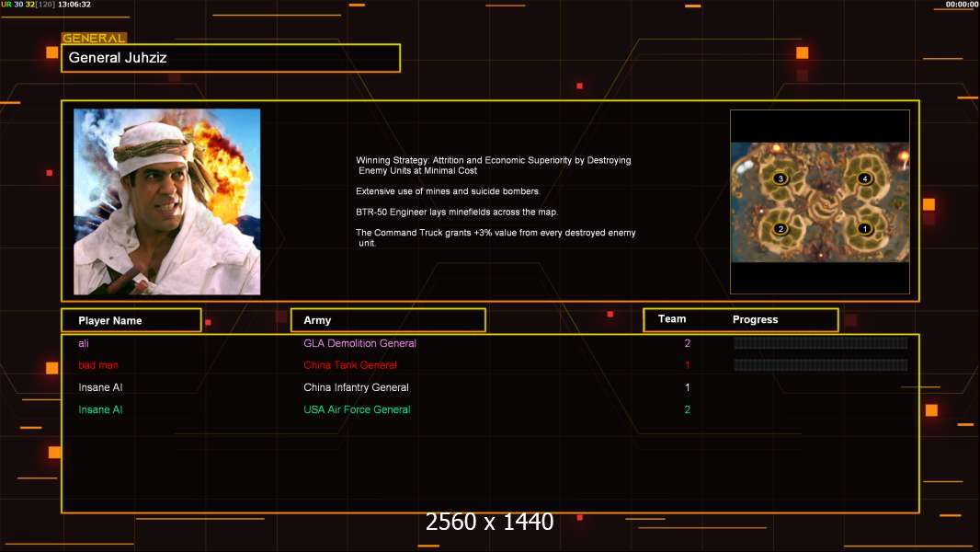
Task: Click bad man's loading progress bar
Action: pyautogui.click(x=821, y=365)
